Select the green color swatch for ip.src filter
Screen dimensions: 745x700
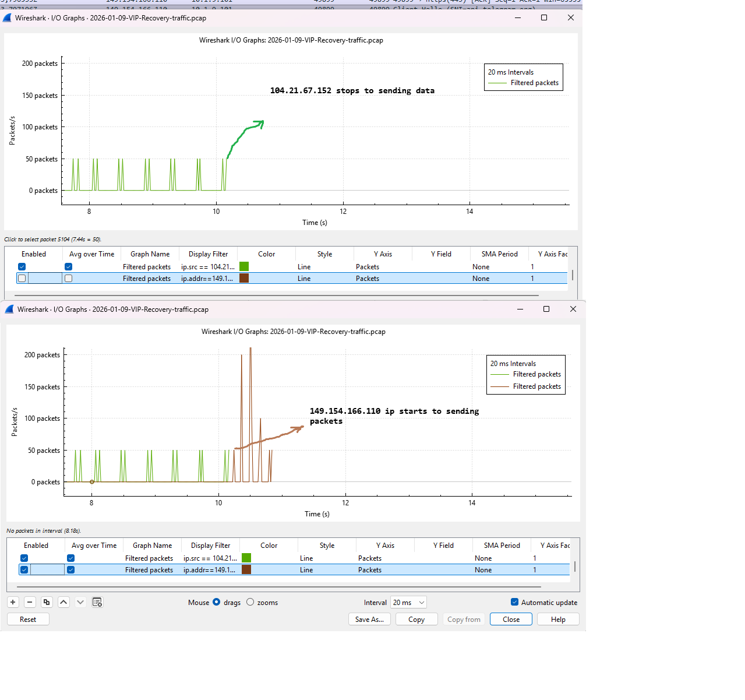[x=246, y=558]
